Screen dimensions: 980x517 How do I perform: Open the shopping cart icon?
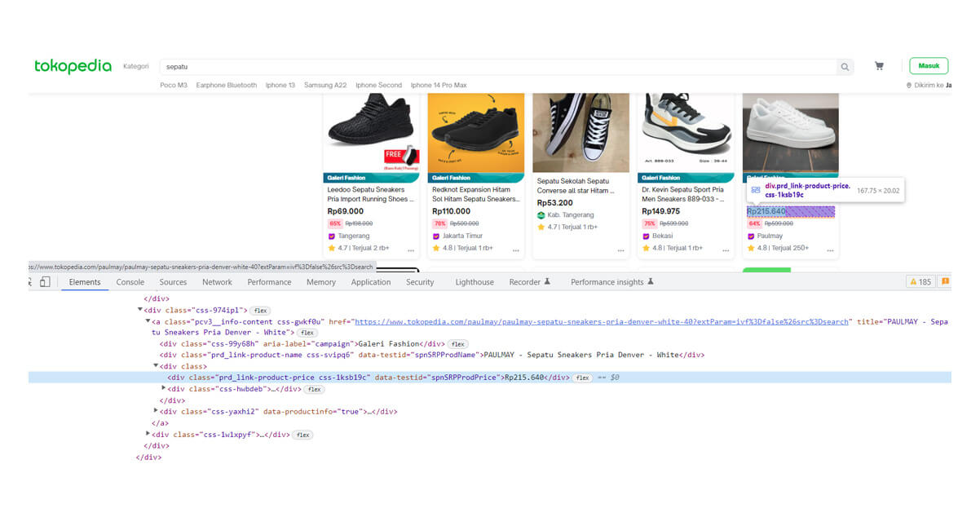point(879,66)
